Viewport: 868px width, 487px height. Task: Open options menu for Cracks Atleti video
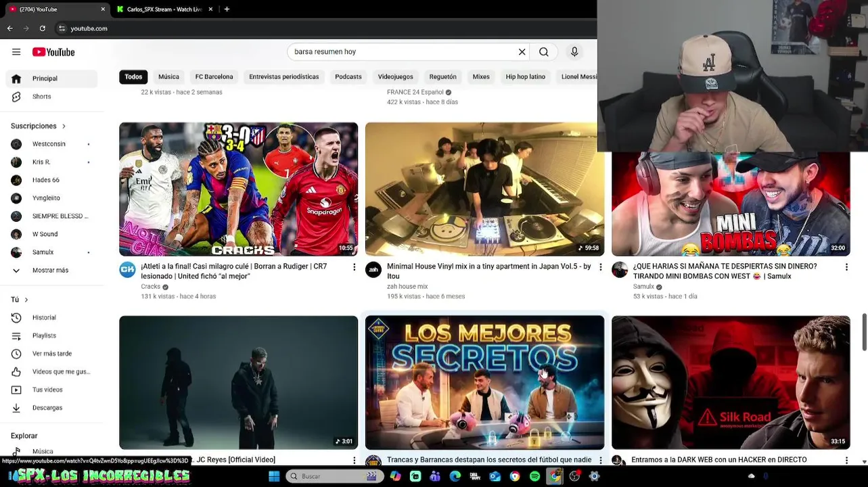point(354,267)
